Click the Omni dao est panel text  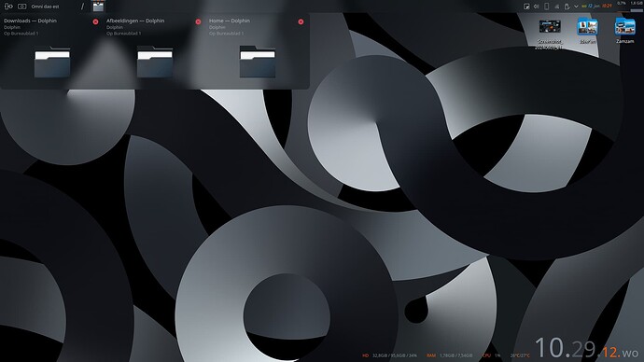(x=45, y=7)
